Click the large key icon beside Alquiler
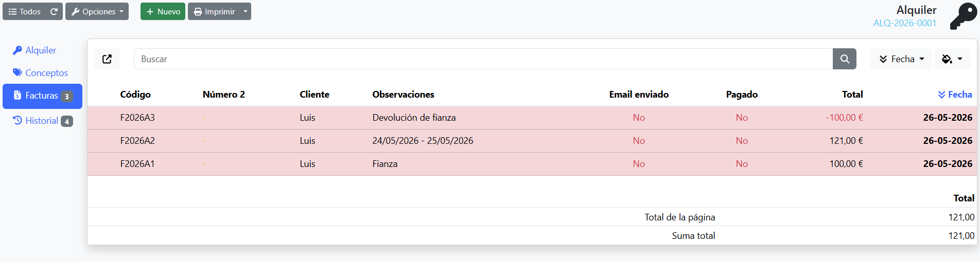 (963, 16)
